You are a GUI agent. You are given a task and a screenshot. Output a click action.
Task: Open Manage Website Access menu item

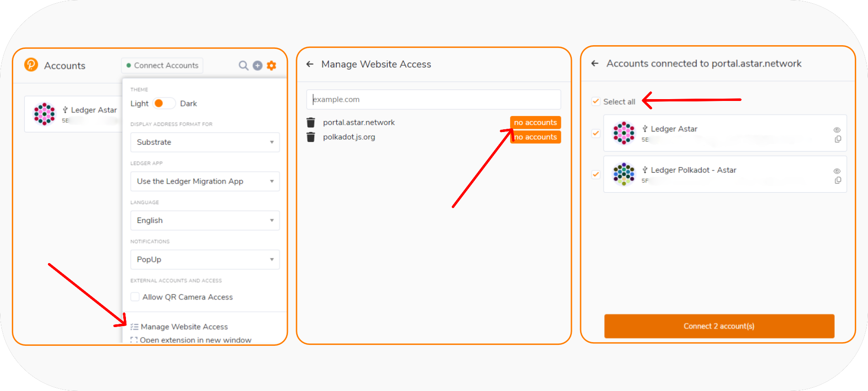tap(184, 327)
